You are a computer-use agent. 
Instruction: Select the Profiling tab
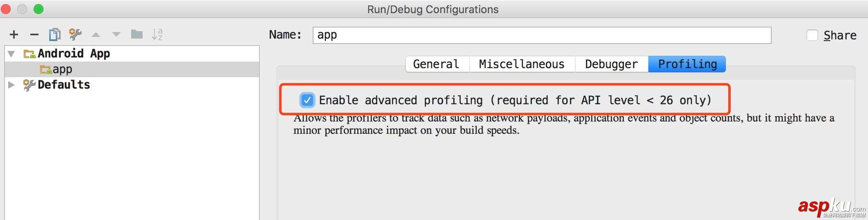pyautogui.click(x=687, y=64)
